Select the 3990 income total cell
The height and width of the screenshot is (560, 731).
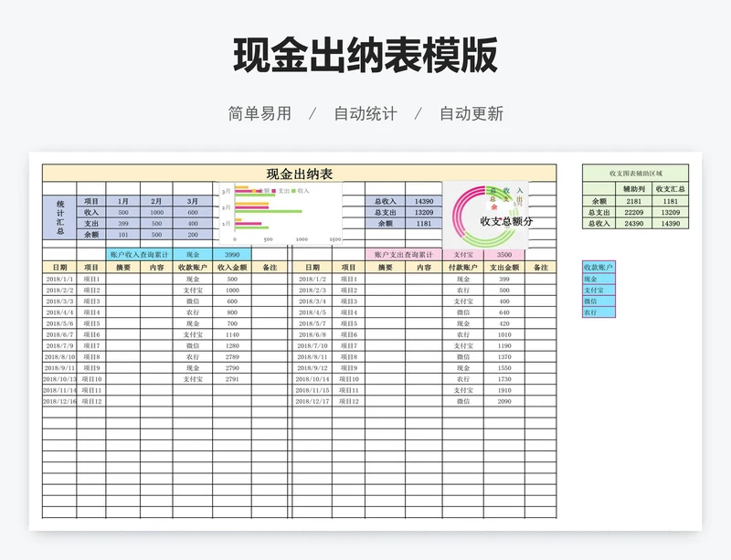point(232,255)
